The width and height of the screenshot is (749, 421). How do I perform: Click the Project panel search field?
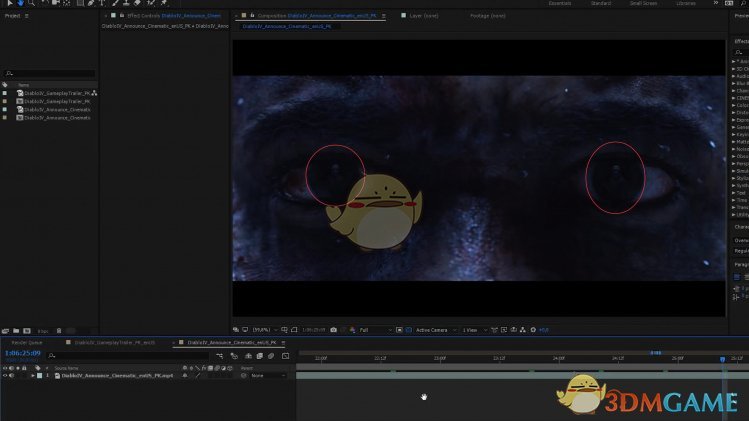coord(50,73)
